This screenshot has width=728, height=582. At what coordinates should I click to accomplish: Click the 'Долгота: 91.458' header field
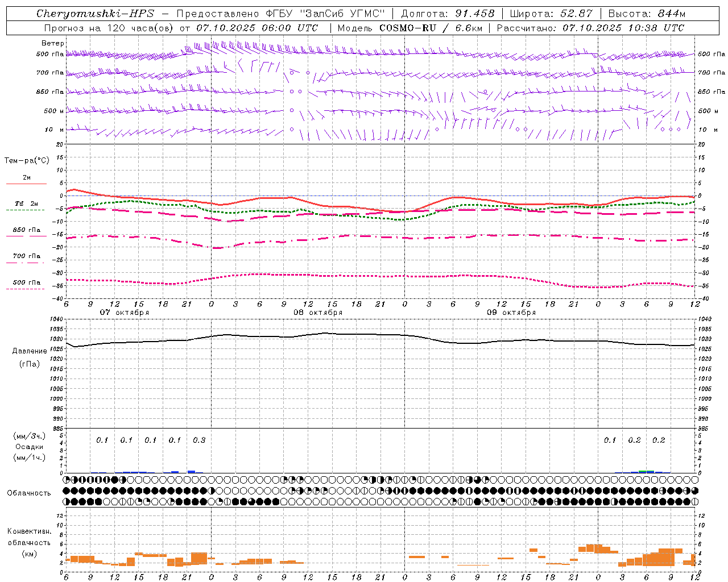[448, 14]
